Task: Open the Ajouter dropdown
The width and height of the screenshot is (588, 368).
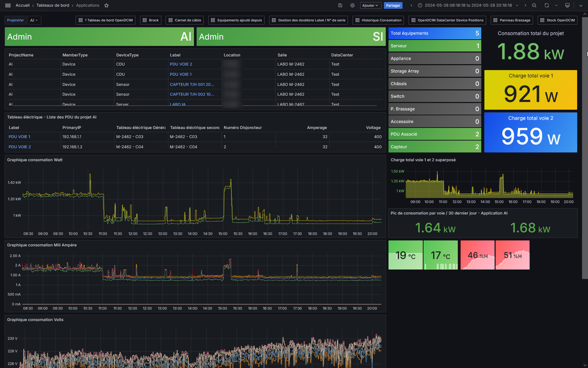Action: [x=370, y=5]
